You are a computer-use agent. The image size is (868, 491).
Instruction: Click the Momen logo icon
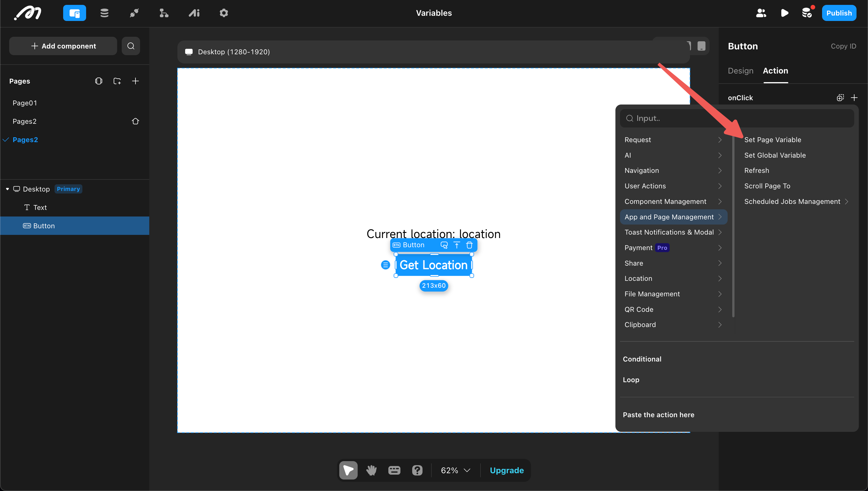(x=28, y=13)
